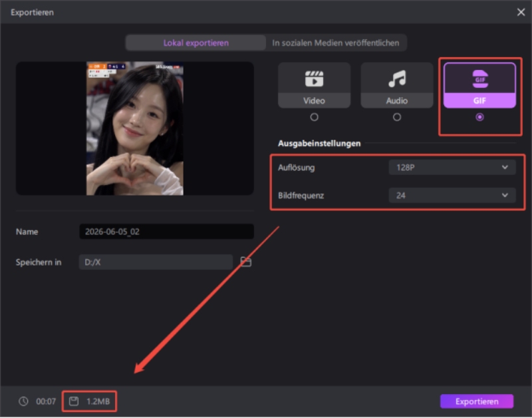Enable the Video radio button
532x418 pixels.
click(x=314, y=117)
